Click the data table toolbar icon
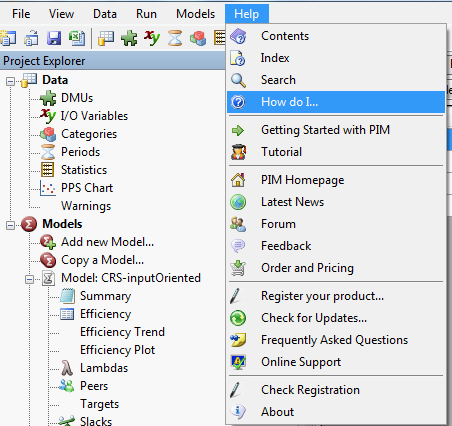Viewport: 452px width, 426px height. click(106, 38)
